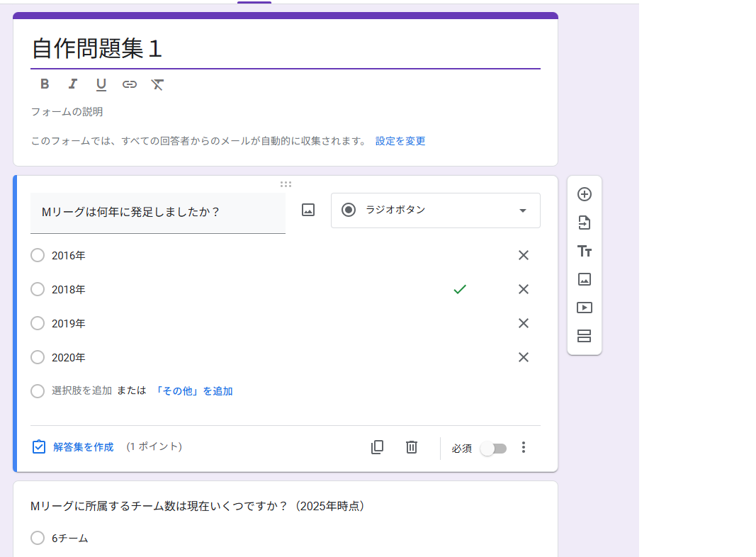Add an image from the side toolbar
Viewport: 756px width, 557px height.
[585, 279]
